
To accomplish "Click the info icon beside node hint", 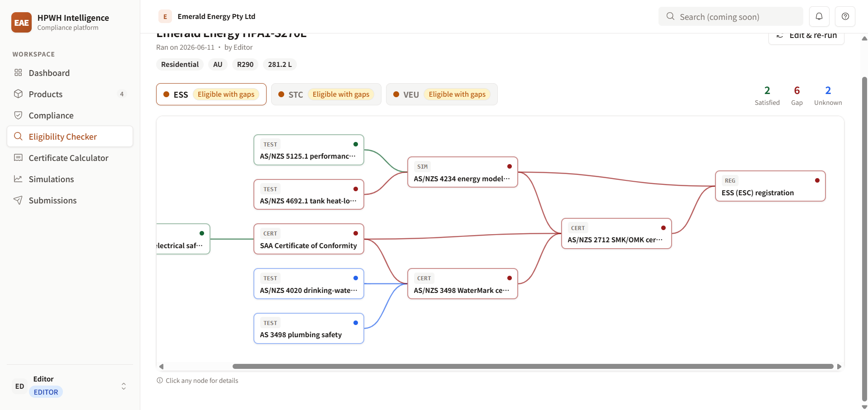I will tap(160, 381).
